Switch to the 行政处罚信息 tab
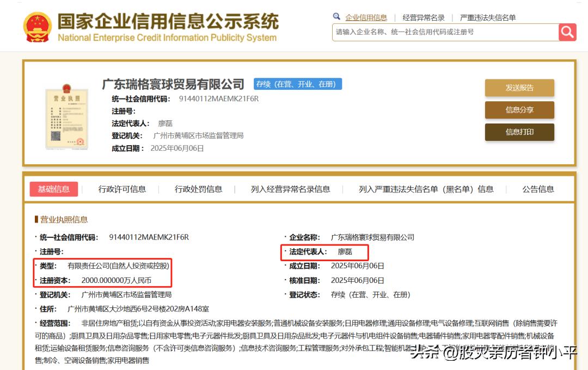Viewport: 588px width, 370px height. [x=198, y=189]
